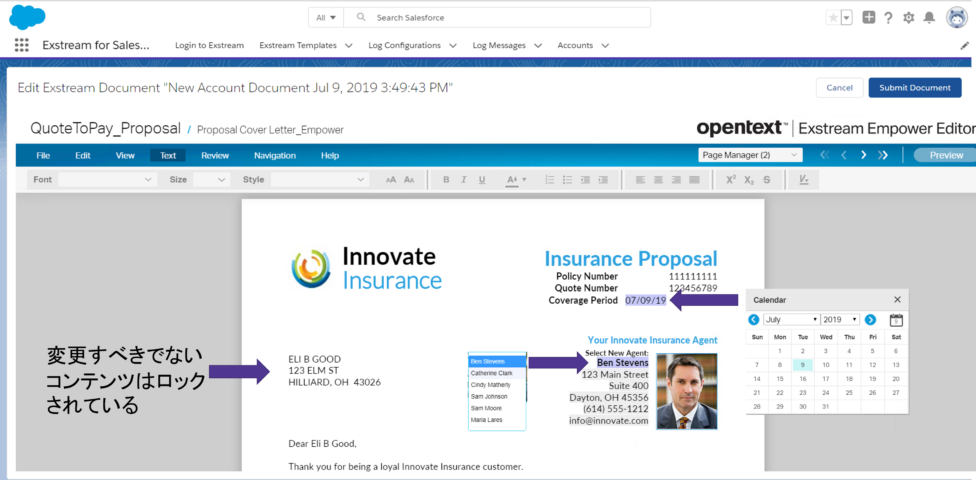This screenshot has width=976, height=480.
Task: Increase paragraph indent
Action: coord(603,180)
